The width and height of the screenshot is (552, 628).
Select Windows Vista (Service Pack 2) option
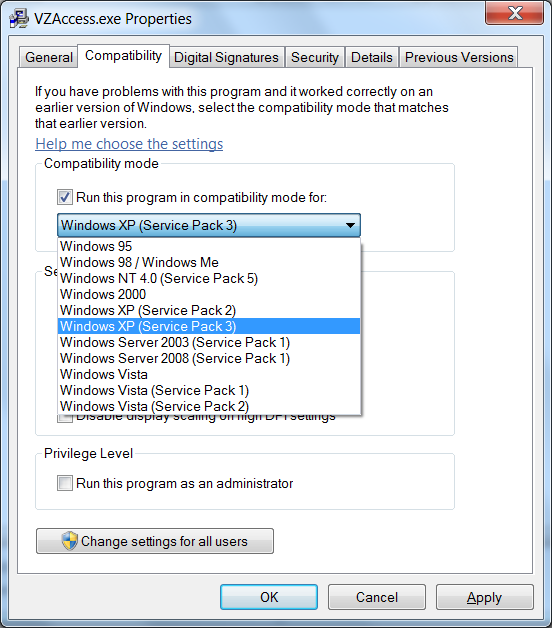click(x=209, y=407)
